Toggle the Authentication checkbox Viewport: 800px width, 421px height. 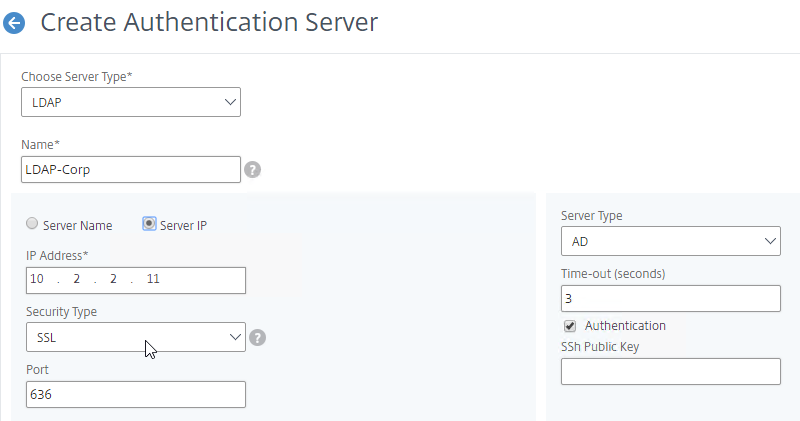pyautogui.click(x=570, y=326)
